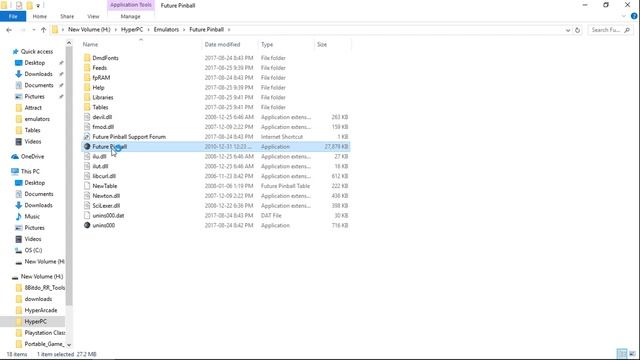
Task: Switch to large icons view icon
Action: point(632,354)
